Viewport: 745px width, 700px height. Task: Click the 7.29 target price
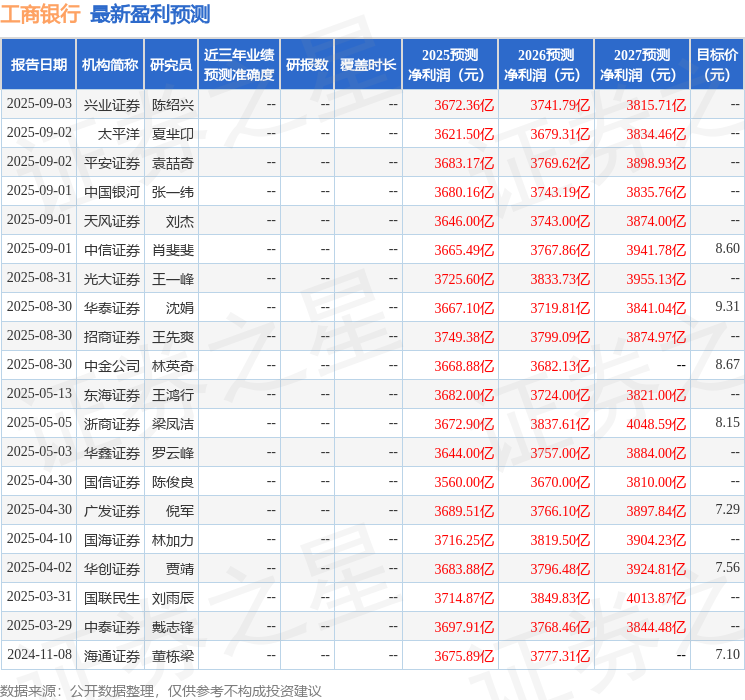727,509
